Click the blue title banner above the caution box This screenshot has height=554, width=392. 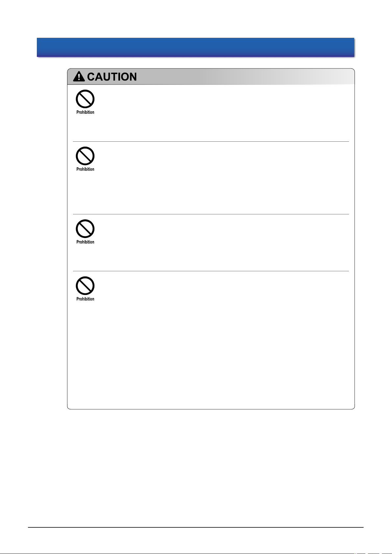[195, 47]
